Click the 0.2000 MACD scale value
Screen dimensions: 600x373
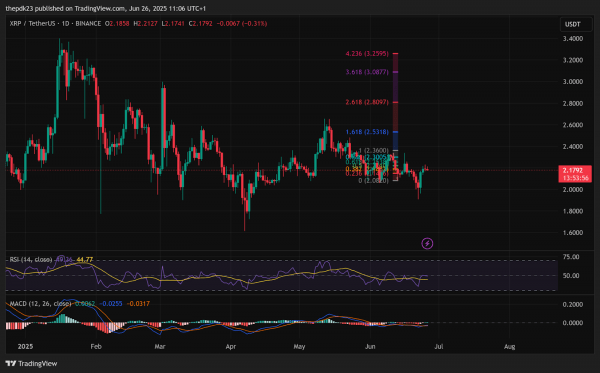[x=573, y=305]
